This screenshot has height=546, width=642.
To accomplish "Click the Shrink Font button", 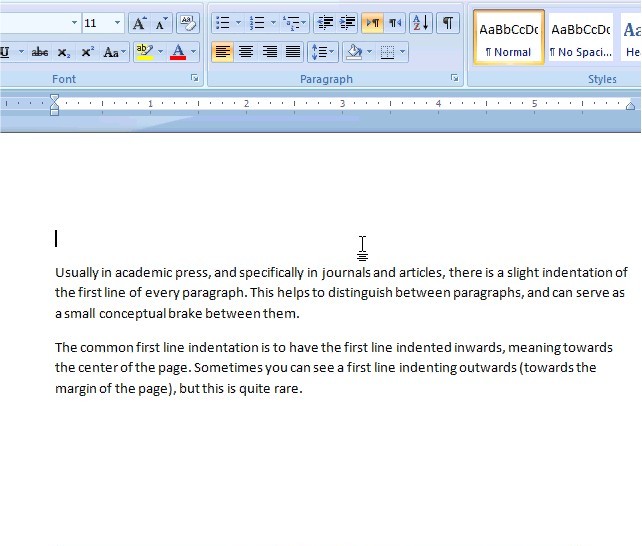I will pyautogui.click(x=161, y=23).
